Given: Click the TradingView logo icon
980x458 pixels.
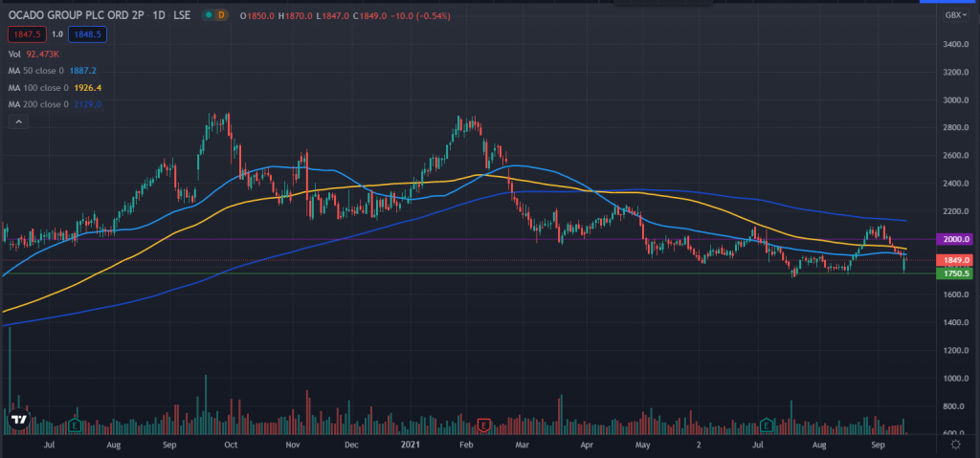Looking at the screenshot, I should coord(18,420).
